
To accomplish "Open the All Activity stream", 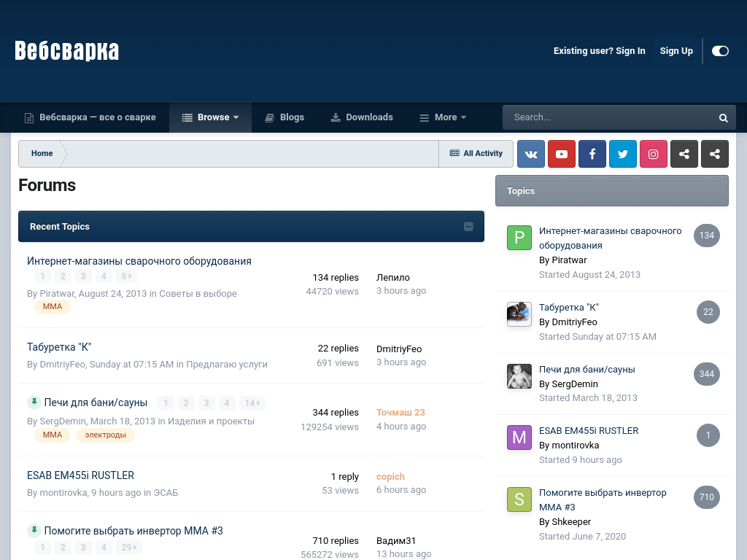I will point(476,154).
